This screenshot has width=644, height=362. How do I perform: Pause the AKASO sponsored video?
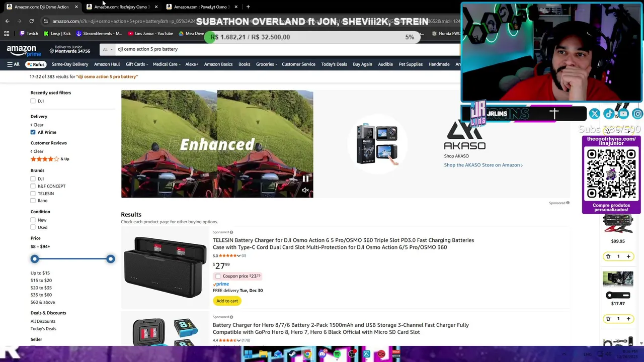(305, 178)
